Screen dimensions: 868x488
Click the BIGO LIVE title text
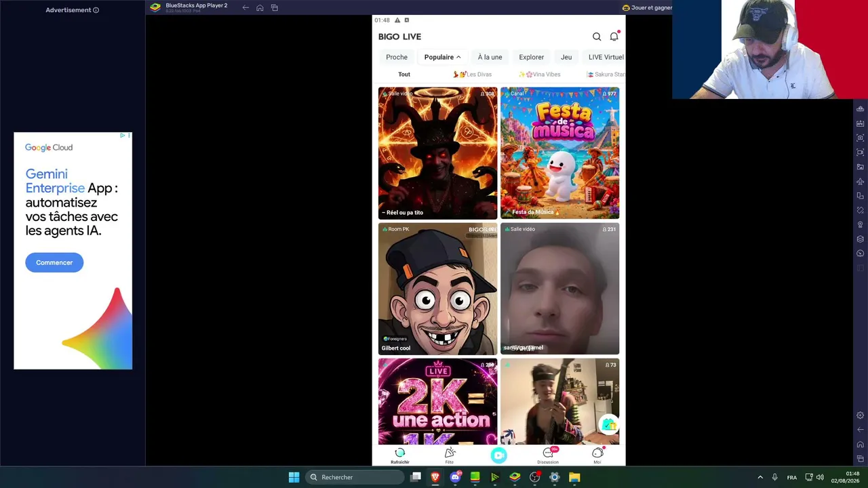point(399,37)
